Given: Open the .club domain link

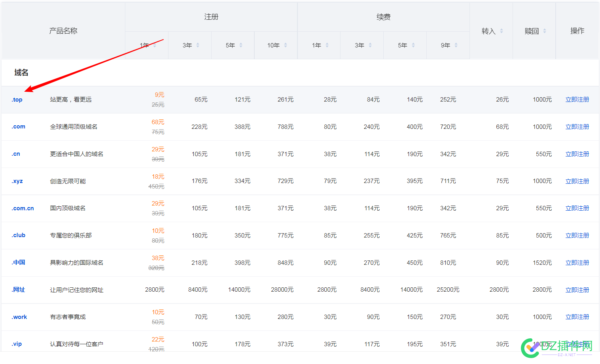Looking at the screenshot, I should click(19, 236).
